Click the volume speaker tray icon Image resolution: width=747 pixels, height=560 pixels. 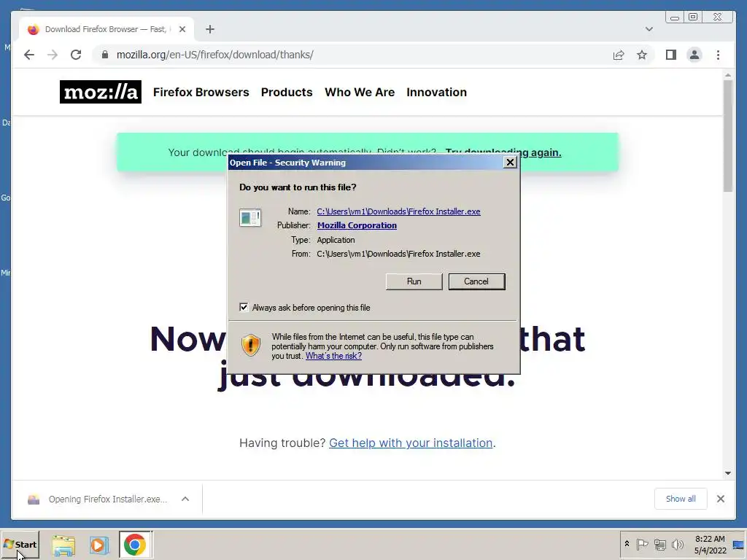pos(677,544)
